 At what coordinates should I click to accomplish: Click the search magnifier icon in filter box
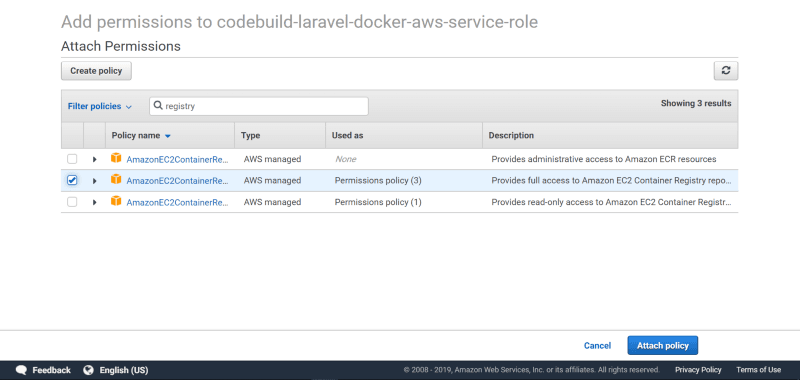tap(158, 106)
